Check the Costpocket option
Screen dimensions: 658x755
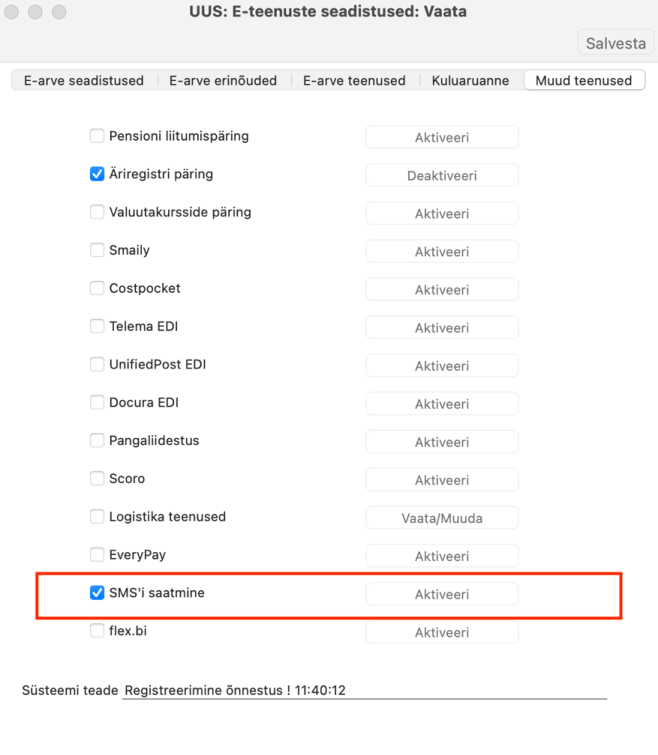click(x=97, y=288)
